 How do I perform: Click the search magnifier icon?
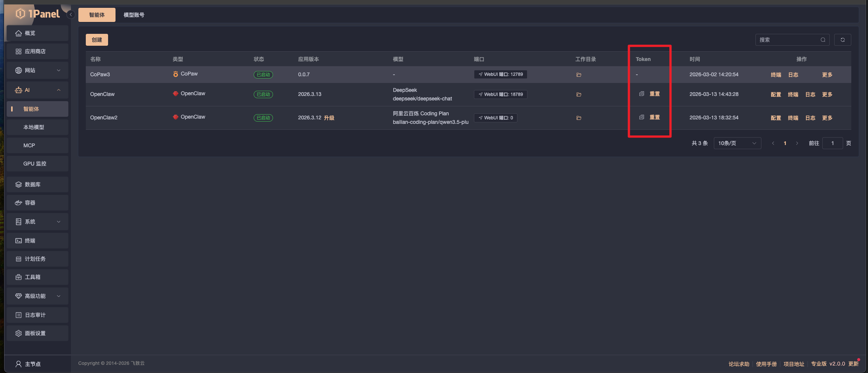823,40
